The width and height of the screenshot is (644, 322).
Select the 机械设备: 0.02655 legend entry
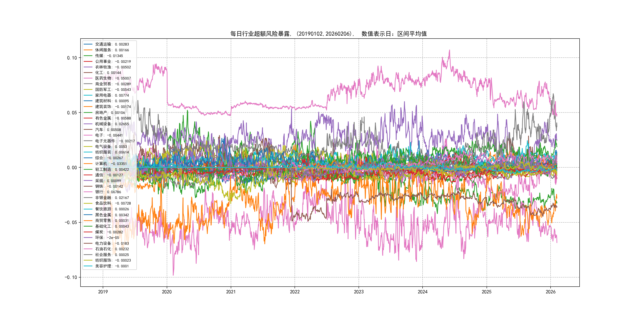(x=112, y=124)
